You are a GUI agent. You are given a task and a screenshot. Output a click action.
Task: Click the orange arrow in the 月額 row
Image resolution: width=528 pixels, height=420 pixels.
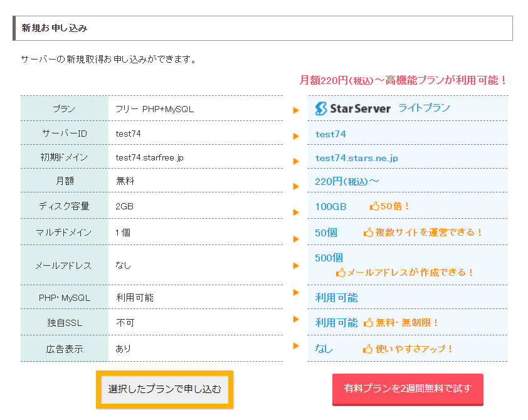click(296, 186)
